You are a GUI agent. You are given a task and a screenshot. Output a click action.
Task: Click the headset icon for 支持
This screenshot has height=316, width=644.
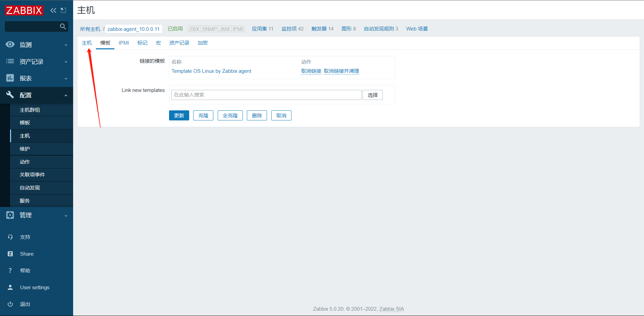[x=10, y=237]
